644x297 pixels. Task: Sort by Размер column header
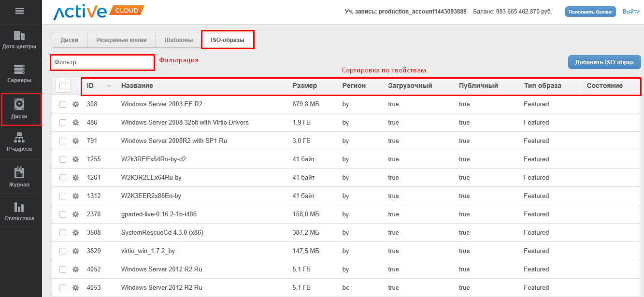click(304, 86)
